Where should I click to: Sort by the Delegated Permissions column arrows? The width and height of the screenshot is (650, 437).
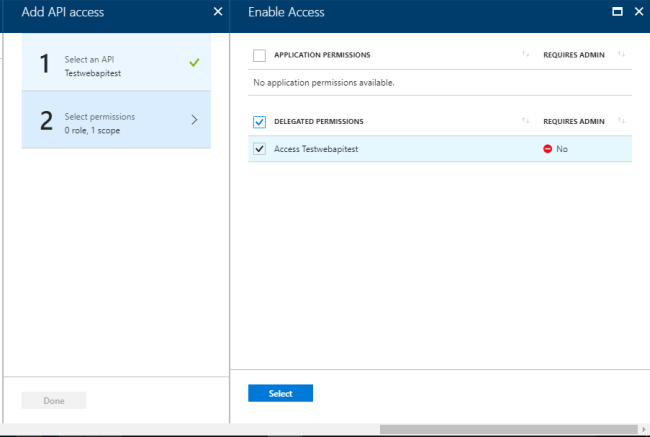[x=525, y=121]
